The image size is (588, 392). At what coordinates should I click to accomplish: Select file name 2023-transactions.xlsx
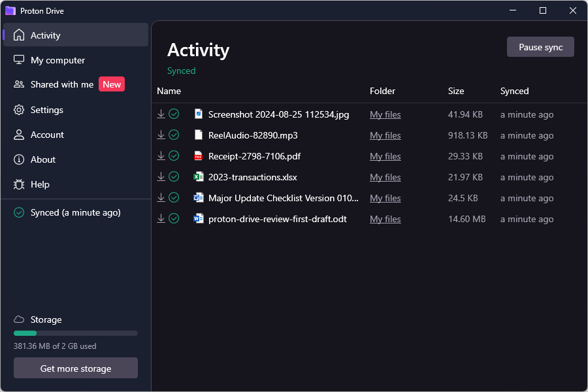(x=252, y=177)
